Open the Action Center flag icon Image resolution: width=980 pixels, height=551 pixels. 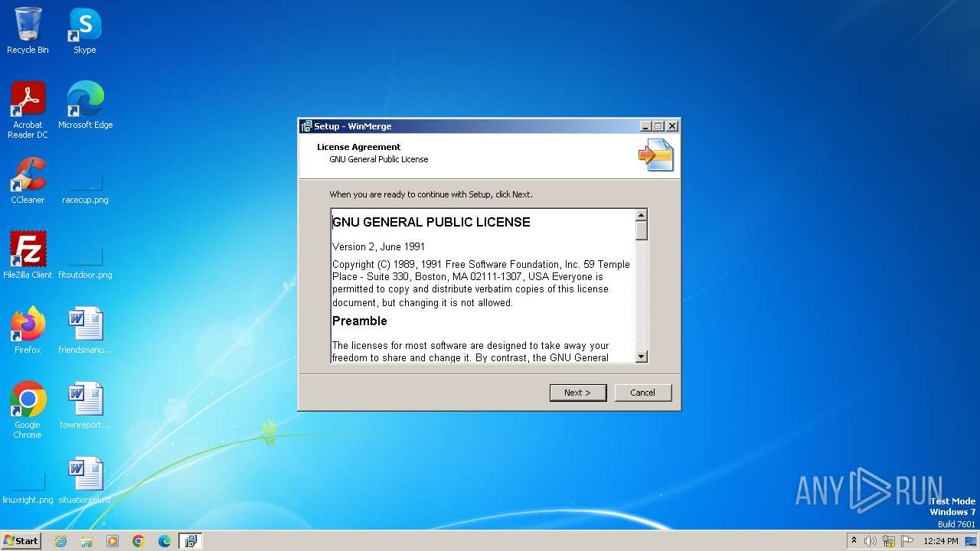(x=908, y=541)
